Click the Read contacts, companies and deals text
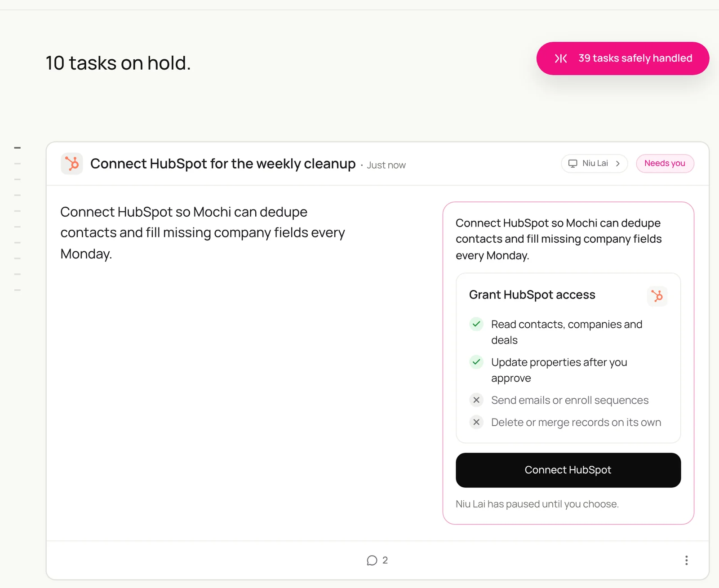The width and height of the screenshot is (719, 588). coord(567,332)
